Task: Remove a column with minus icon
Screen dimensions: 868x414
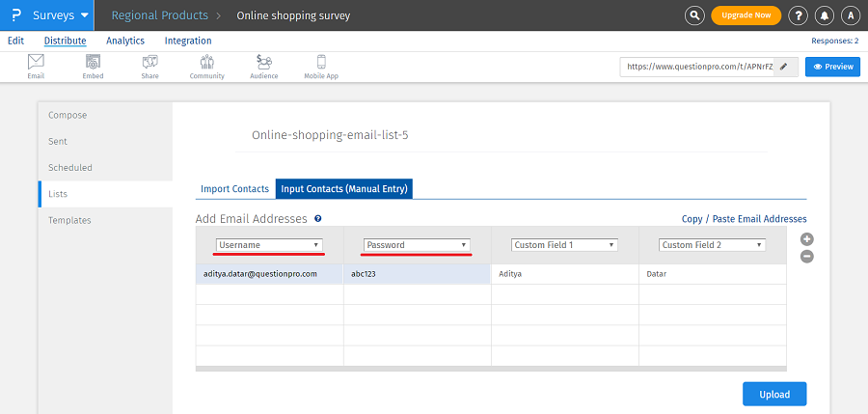Action: [x=807, y=256]
